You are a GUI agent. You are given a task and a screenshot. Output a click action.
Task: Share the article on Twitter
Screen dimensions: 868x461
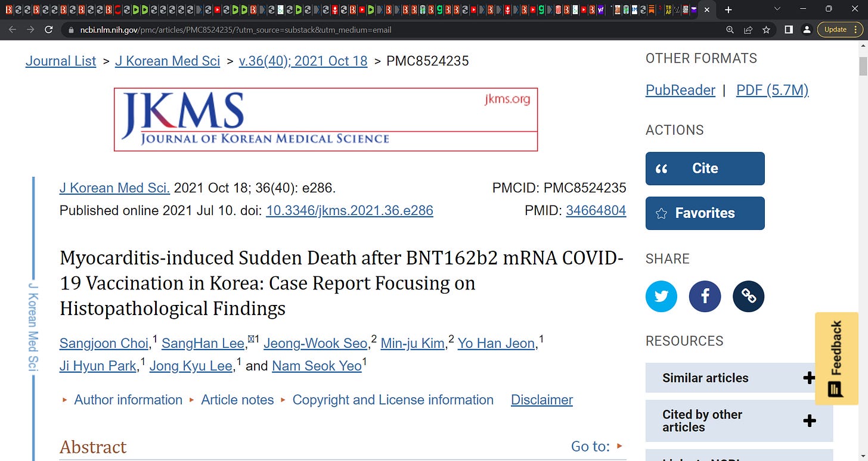[661, 296]
